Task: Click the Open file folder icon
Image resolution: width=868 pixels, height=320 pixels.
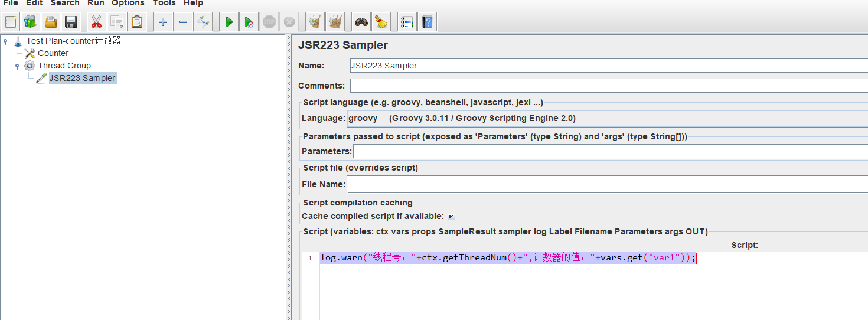Action: (51, 22)
